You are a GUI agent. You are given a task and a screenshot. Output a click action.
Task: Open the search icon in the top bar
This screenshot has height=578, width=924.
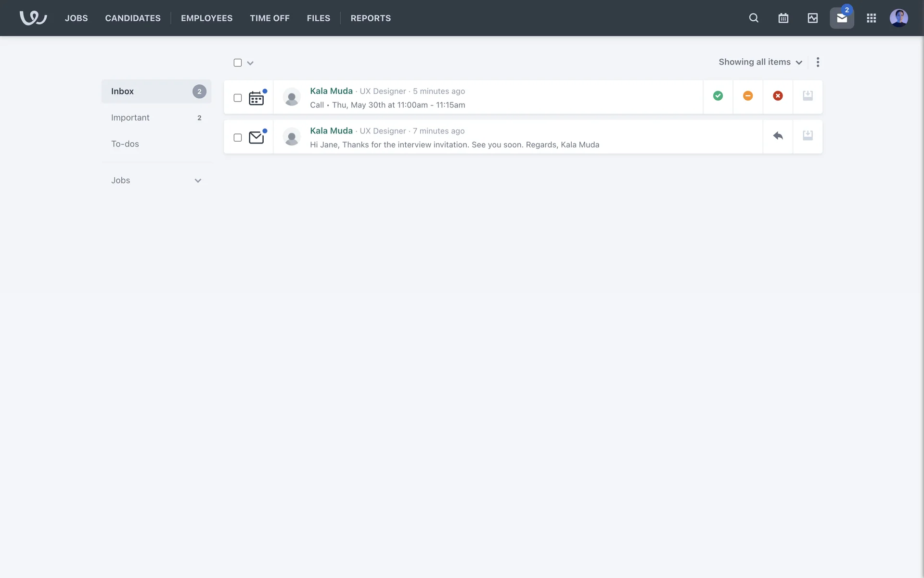(x=754, y=18)
